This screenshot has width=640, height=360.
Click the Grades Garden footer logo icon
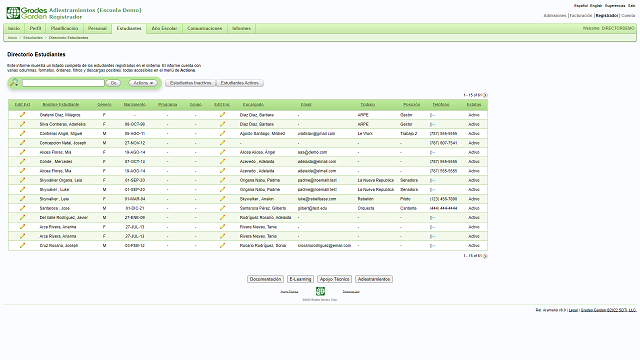click(320, 291)
